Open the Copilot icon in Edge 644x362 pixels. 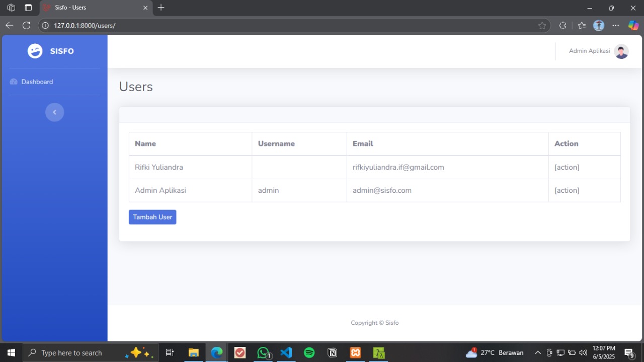(x=633, y=26)
